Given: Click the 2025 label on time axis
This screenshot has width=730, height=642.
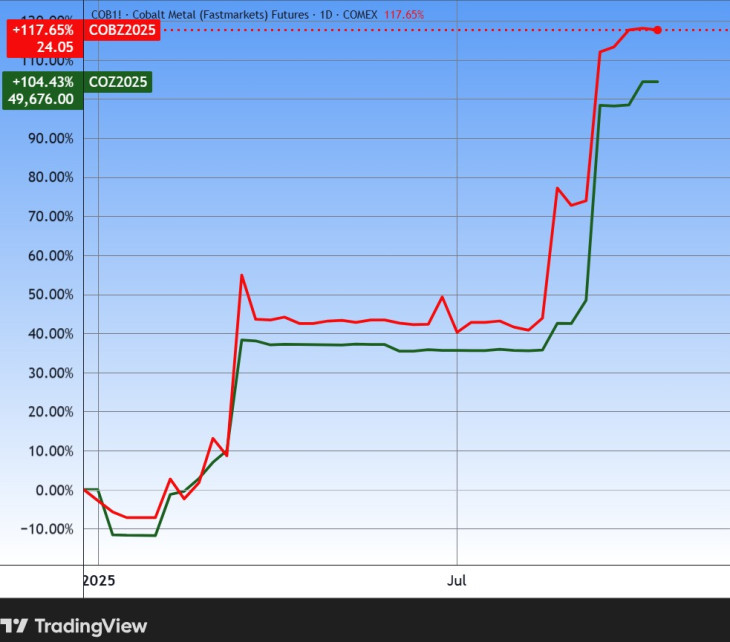Looking at the screenshot, I should [99, 580].
